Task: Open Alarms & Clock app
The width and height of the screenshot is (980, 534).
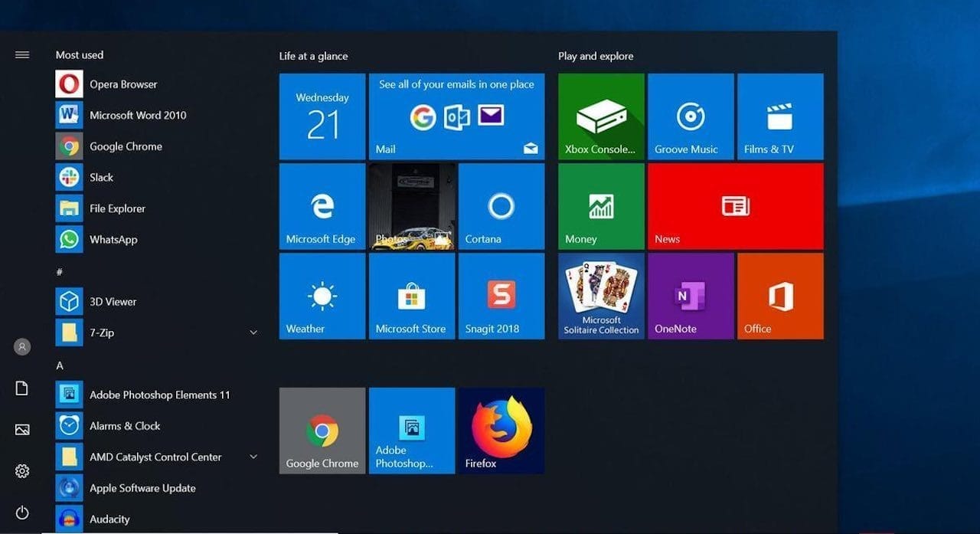Action: 158,426
